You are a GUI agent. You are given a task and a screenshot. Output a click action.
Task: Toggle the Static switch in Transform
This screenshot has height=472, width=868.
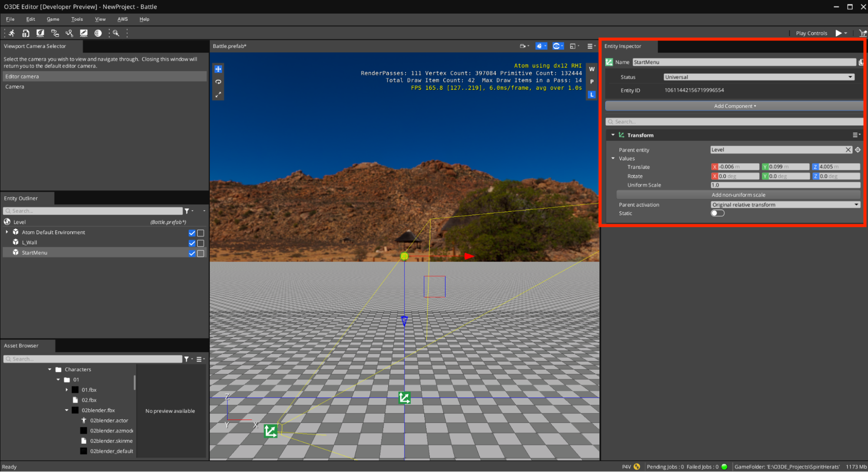(717, 213)
